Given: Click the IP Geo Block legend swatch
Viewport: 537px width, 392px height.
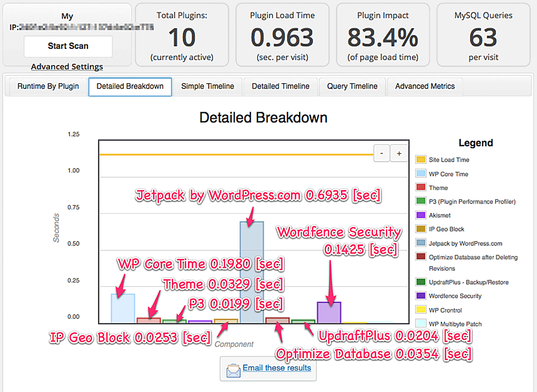Looking at the screenshot, I should click(420, 229).
